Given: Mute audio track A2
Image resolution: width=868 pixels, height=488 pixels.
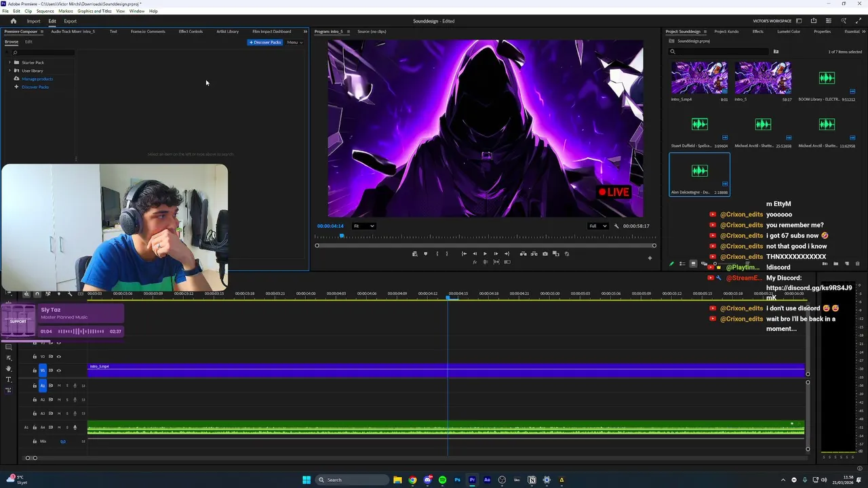Looking at the screenshot, I should click(x=59, y=400).
